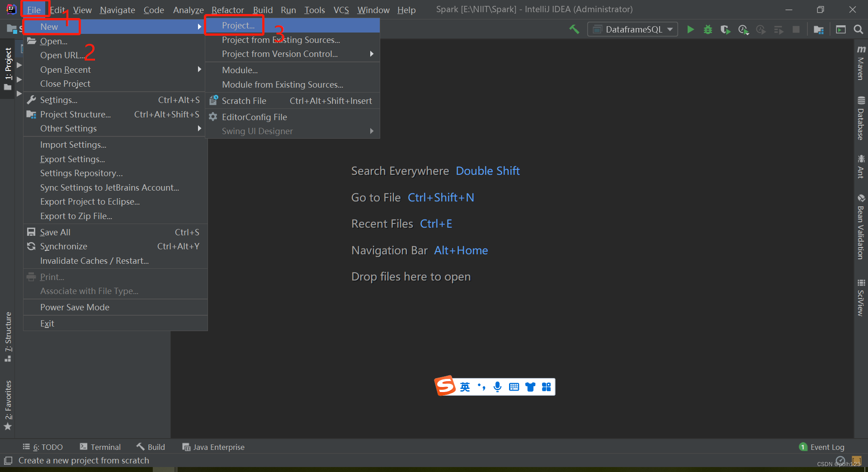Expand Project from Version Control submenu
This screenshot has height=472, width=868.
pyautogui.click(x=292, y=54)
